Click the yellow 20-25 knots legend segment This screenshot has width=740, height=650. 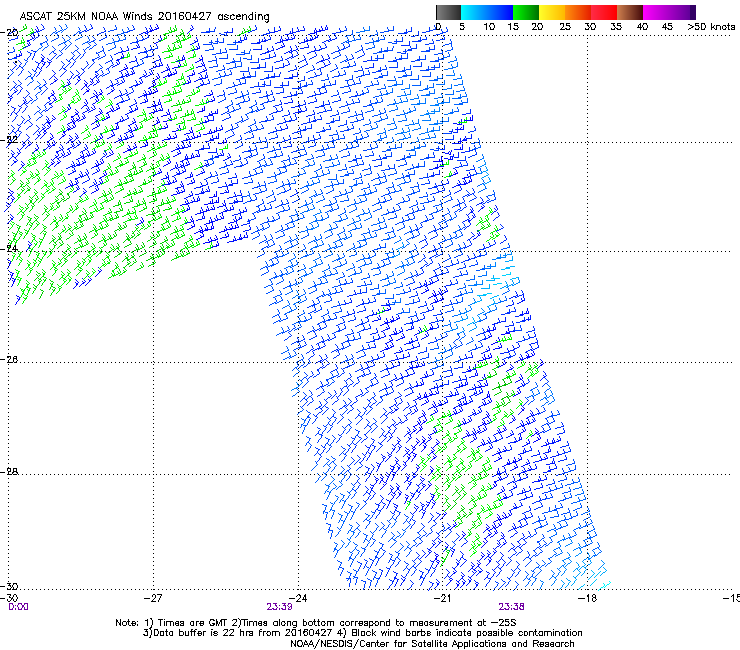click(x=552, y=12)
